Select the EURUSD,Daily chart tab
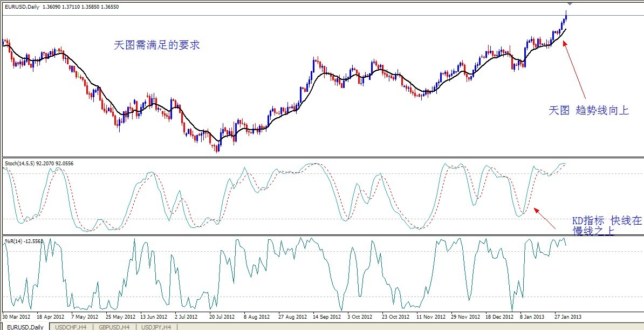The height and width of the screenshot is (330, 644). [25, 327]
